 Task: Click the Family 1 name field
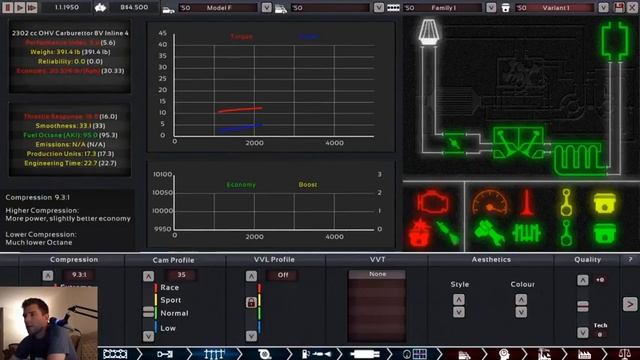coord(443,8)
